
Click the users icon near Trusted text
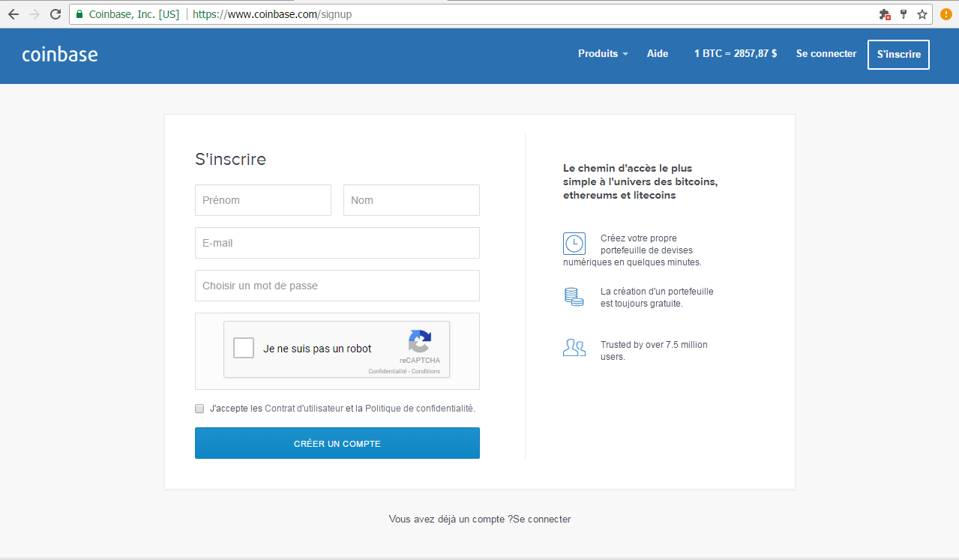574,347
